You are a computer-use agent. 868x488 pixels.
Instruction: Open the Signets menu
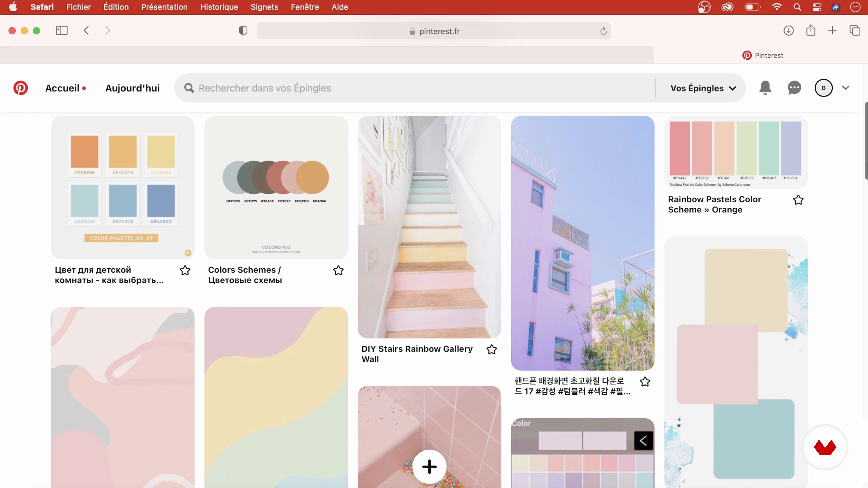264,7
